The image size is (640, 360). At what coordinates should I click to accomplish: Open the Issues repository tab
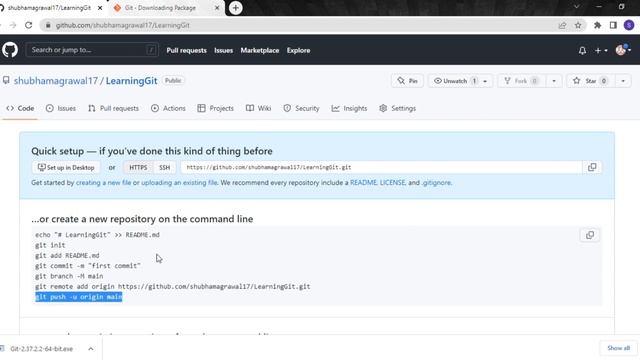61,108
